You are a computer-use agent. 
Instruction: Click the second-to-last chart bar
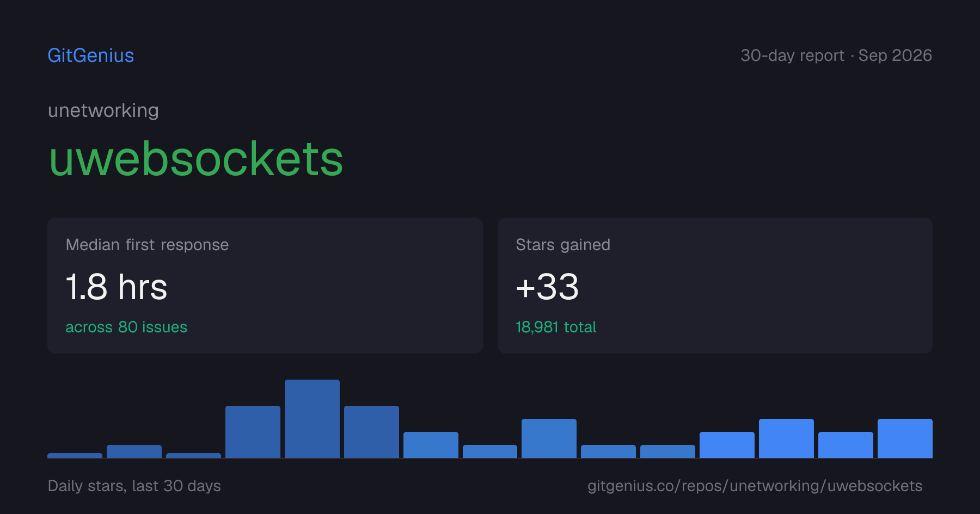[846, 445]
